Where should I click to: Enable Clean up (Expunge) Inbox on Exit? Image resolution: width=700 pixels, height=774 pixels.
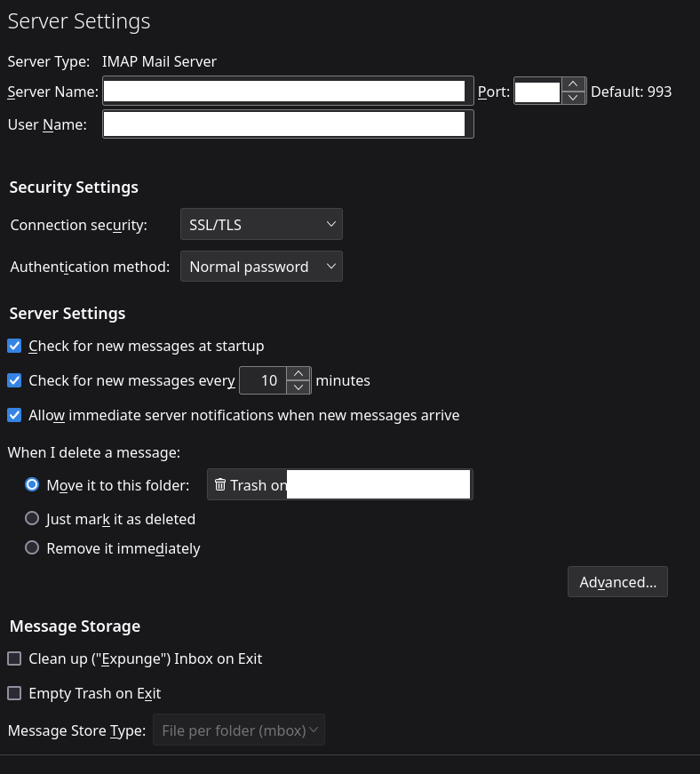pyautogui.click(x=14, y=658)
